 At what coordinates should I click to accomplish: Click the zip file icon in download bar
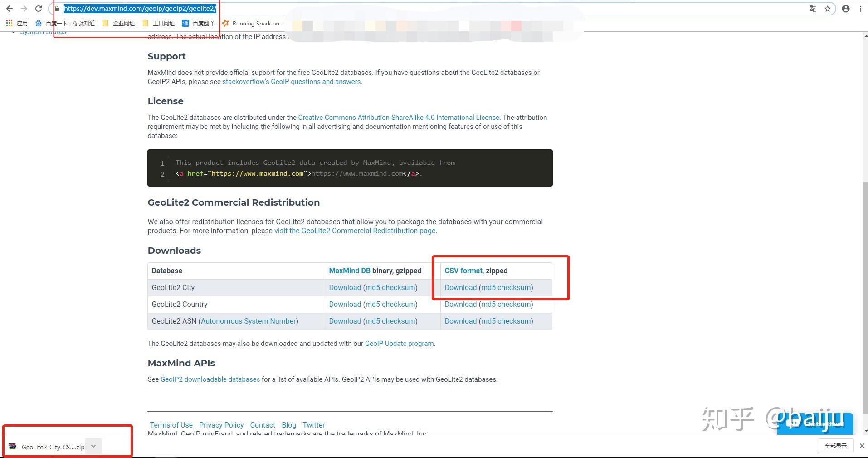click(13, 447)
